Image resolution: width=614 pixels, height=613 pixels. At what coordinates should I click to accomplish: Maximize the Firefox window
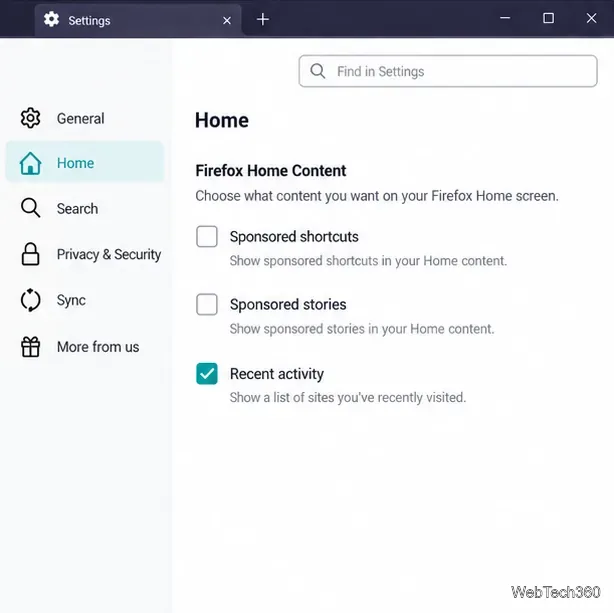tap(548, 18)
